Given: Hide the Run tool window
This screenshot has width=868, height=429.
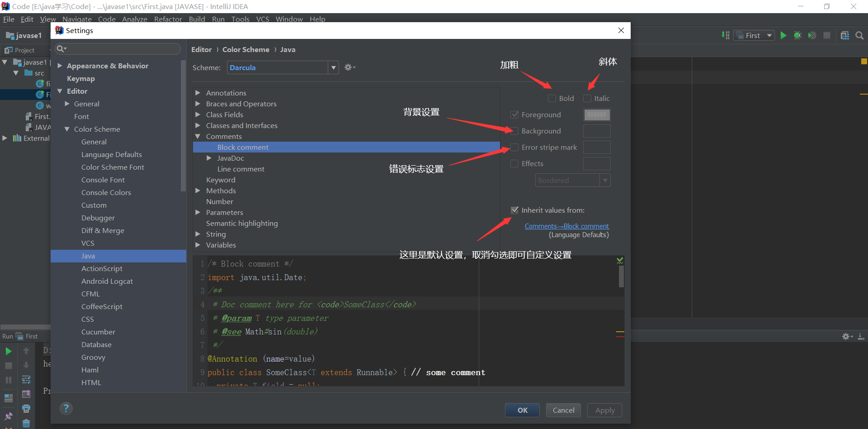Looking at the screenshot, I should pos(861,336).
